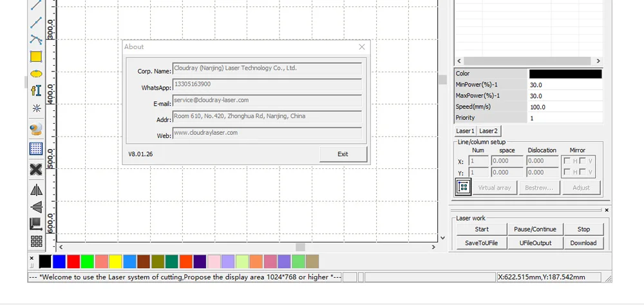Select the Text tool in left toolbar
The width and height of the screenshot is (644, 305).
click(x=36, y=91)
